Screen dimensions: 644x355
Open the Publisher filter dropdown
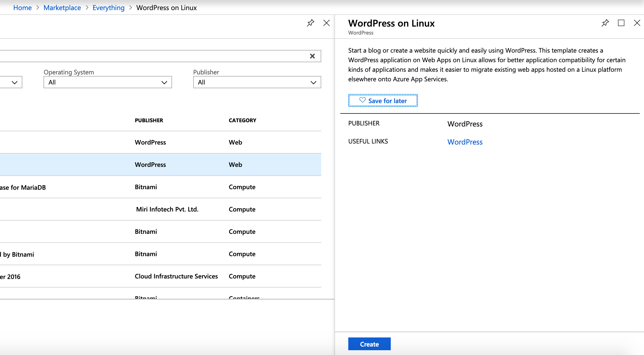tap(257, 82)
